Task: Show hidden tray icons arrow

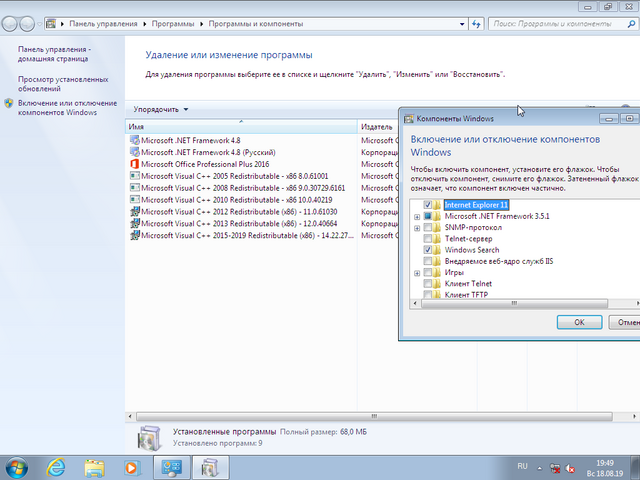Action: (540, 468)
